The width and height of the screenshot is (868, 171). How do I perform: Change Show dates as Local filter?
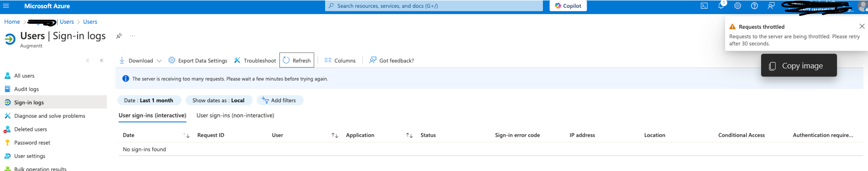point(219,100)
